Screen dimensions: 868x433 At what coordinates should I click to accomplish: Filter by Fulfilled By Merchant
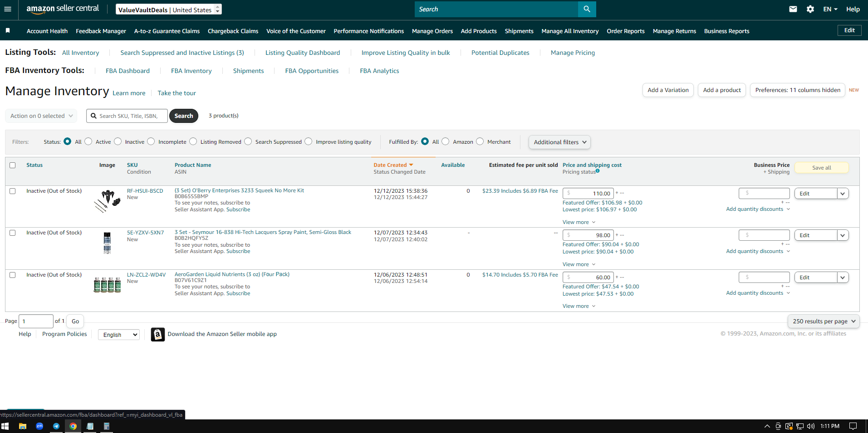coord(480,141)
